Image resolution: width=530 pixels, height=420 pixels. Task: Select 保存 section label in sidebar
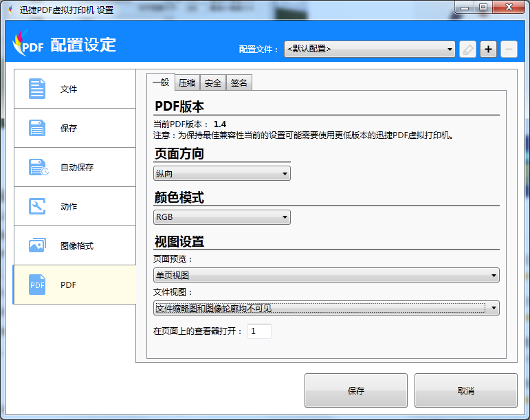(69, 128)
